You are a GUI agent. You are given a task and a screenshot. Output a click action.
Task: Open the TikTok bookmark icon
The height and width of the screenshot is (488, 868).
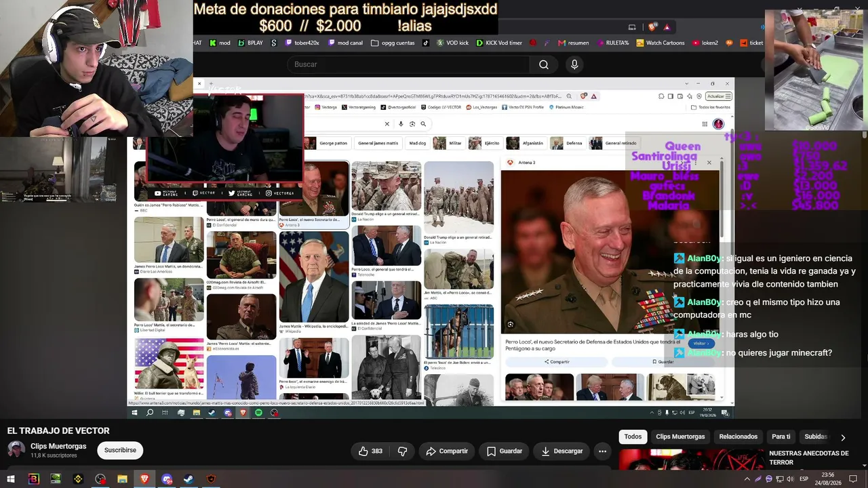(x=426, y=43)
